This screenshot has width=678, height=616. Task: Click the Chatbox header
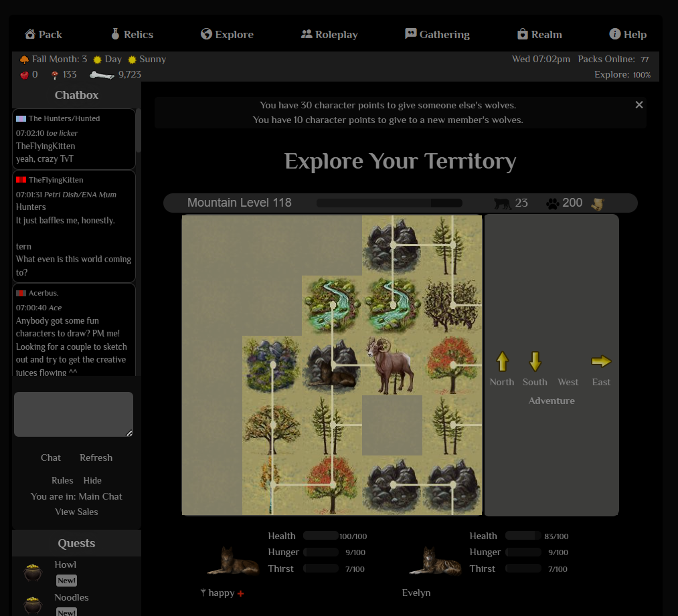click(76, 95)
